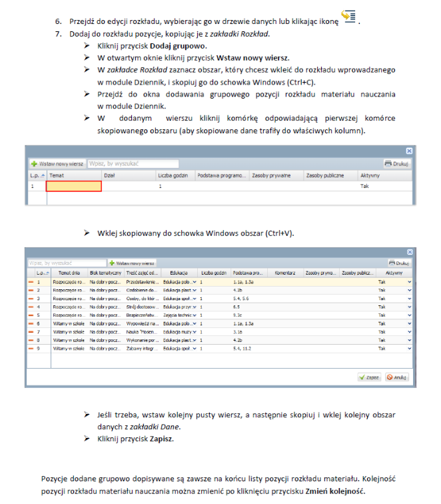Click Drukuj in the nine-row dialog

tap(399, 263)
